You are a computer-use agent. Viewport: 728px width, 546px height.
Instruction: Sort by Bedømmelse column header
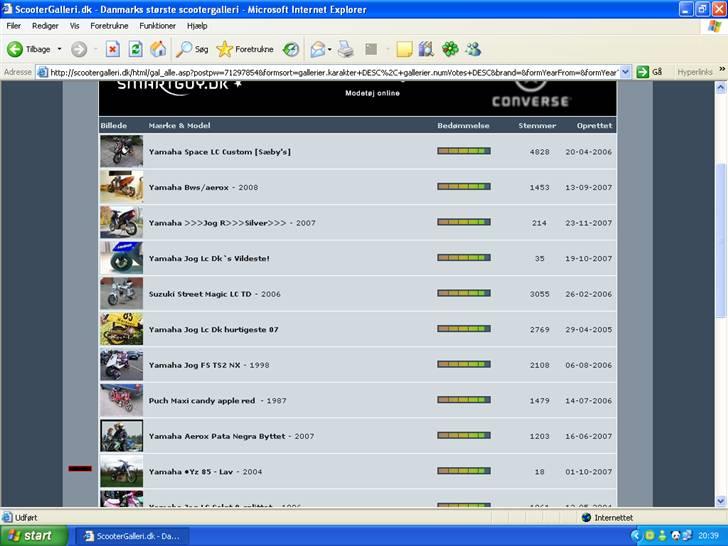[463, 125]
